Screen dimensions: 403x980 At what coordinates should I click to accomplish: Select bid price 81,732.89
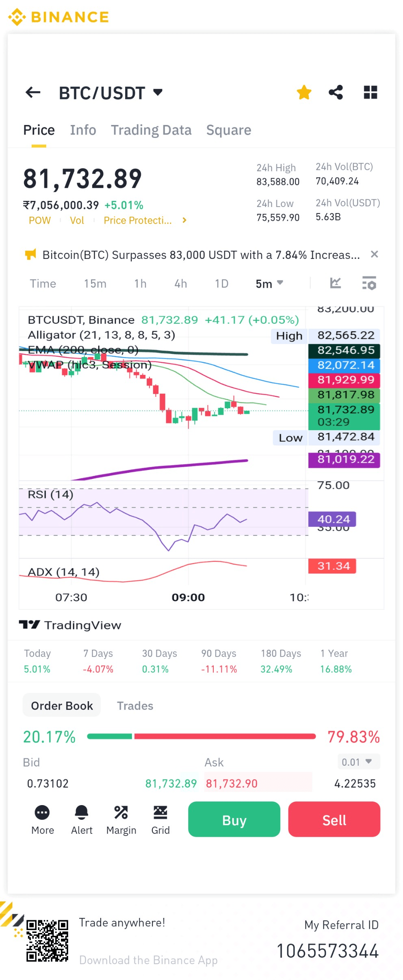click(x=171, y=784)
